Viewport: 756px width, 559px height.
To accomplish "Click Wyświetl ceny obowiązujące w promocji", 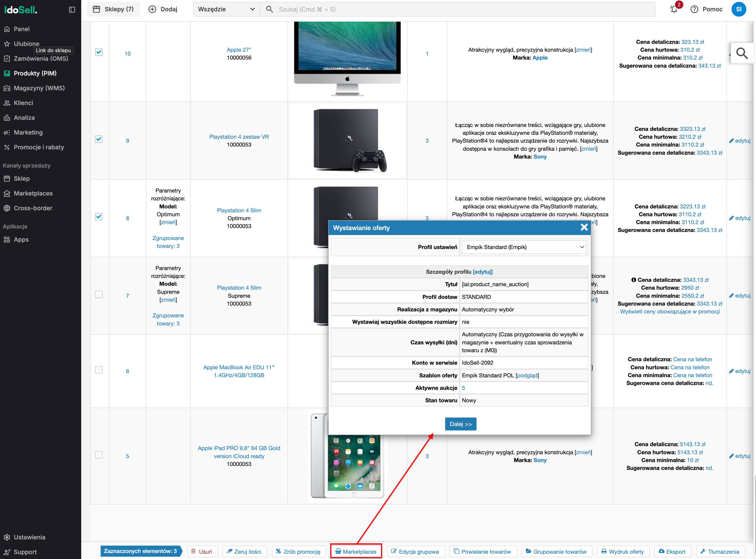I will pos(670,312).
